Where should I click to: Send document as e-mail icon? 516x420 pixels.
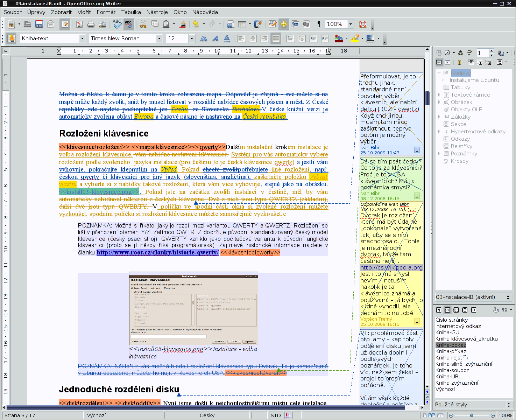[x=51, y=24]
